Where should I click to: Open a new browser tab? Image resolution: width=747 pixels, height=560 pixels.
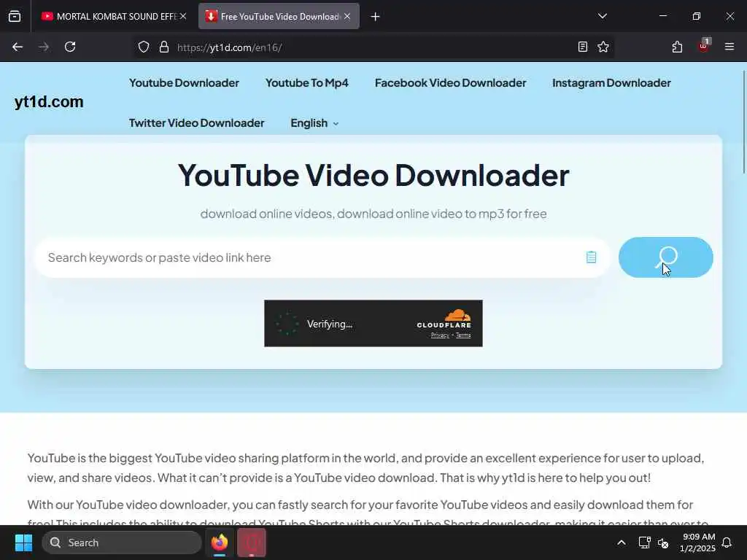click(375, 17)
